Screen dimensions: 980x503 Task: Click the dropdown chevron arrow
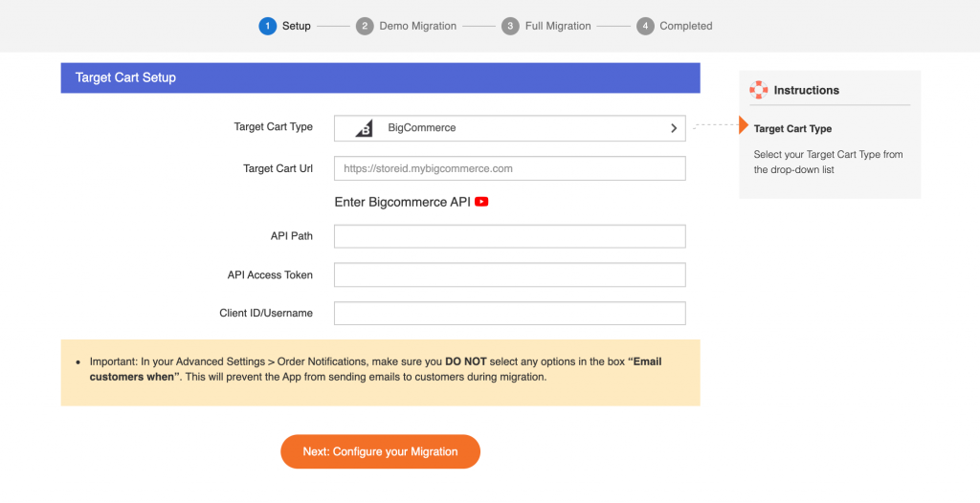674,128
